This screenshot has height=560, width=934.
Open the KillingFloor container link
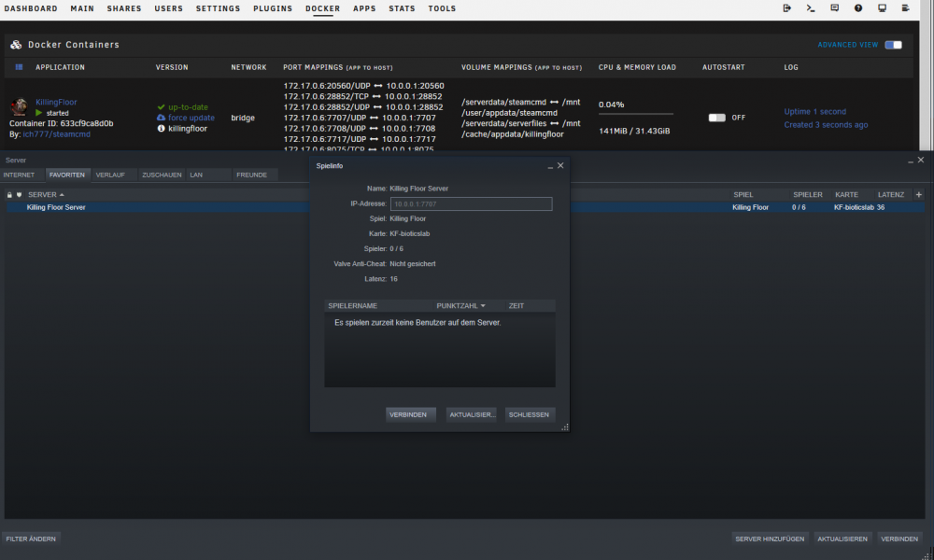pos(56,103)
